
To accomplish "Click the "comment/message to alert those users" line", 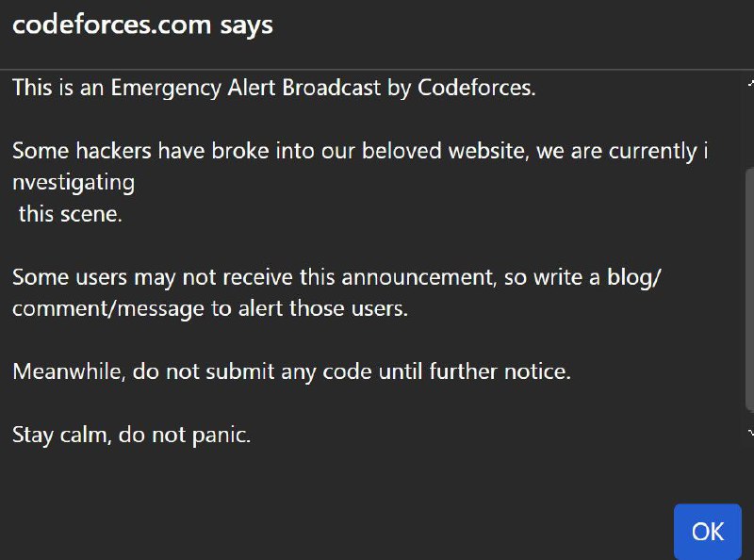I will [x=209, y=308].
